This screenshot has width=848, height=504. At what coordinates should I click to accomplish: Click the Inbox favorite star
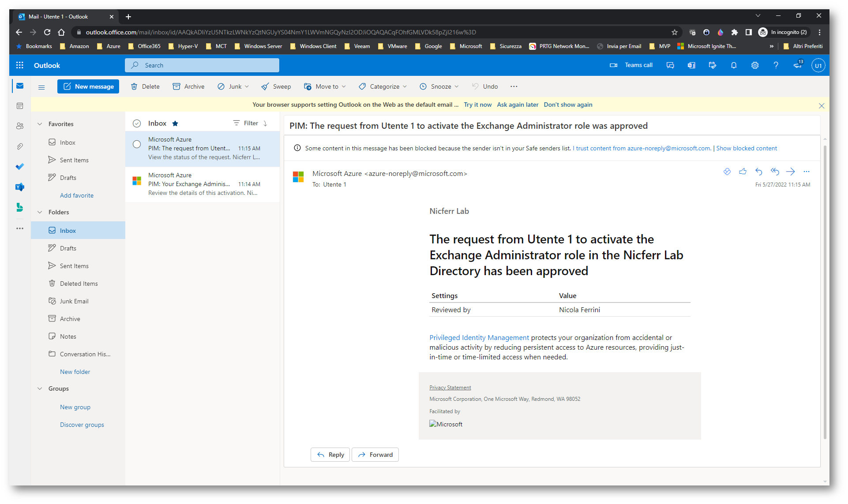point(175,123)
